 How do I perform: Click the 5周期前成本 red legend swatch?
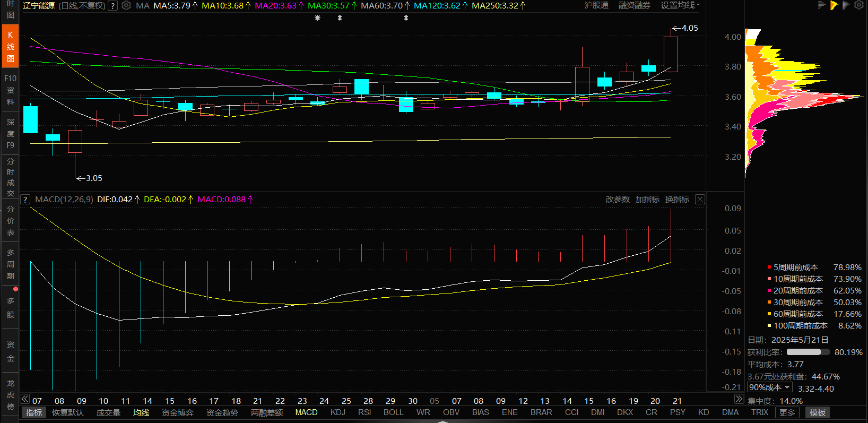click(x=769, y=267)
